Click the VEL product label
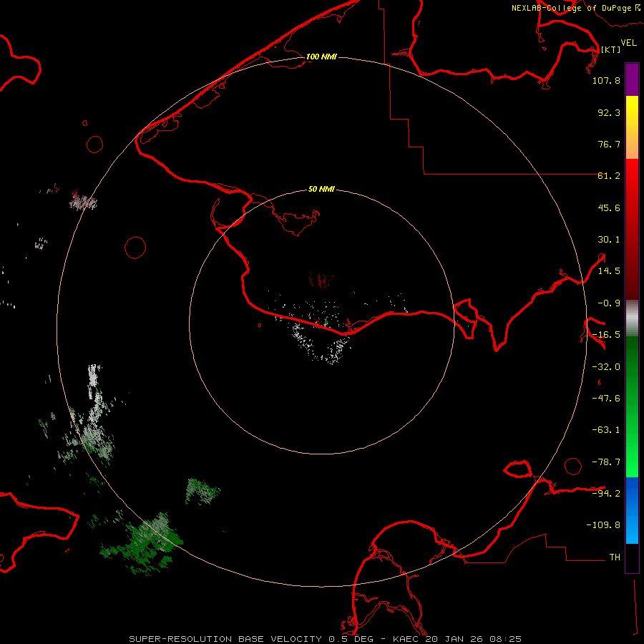 (628, 42)
